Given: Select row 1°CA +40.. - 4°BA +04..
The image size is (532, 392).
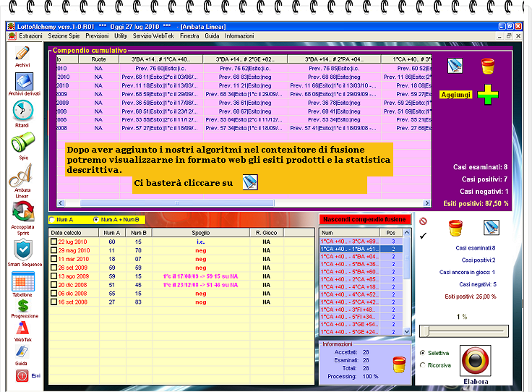Looking at the screenshot, I should 361,257.
